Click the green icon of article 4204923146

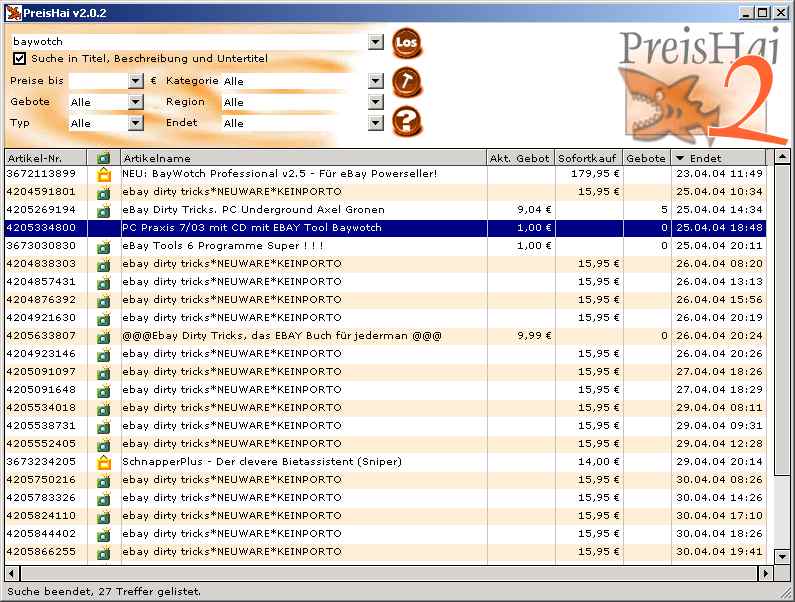(104, 354)
